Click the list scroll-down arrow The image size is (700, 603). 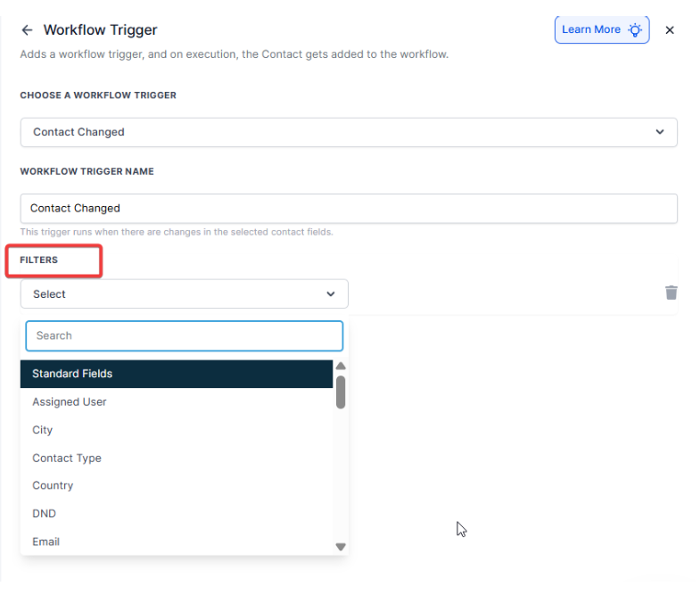click(x=341, y=546)
